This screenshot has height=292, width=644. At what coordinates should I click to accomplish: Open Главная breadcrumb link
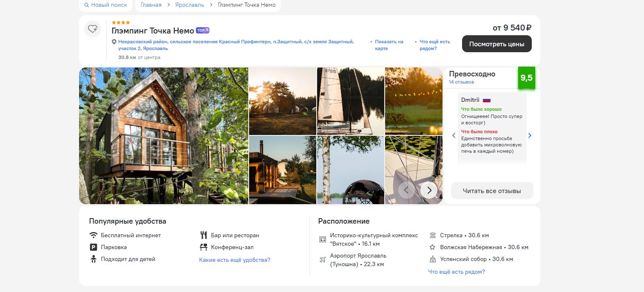[151, 5]
